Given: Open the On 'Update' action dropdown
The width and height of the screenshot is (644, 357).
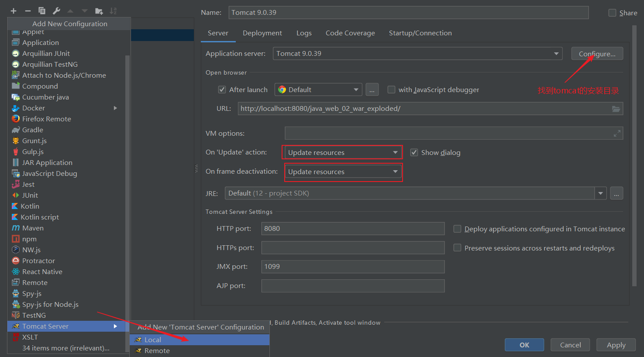Looking at the screenshot, I should point(343,152).
